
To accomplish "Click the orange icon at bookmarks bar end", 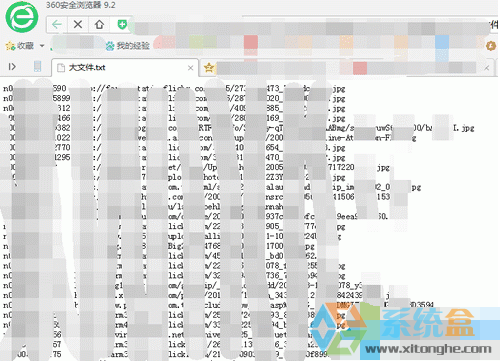I will (x=491, y=46).
